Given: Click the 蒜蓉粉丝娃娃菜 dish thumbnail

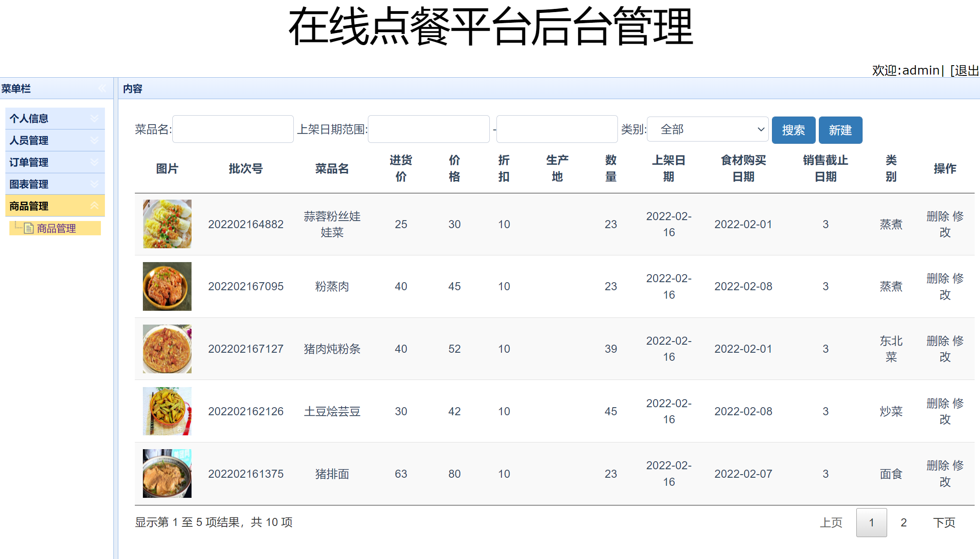Looking at the screenshot, I should [167, 224].
